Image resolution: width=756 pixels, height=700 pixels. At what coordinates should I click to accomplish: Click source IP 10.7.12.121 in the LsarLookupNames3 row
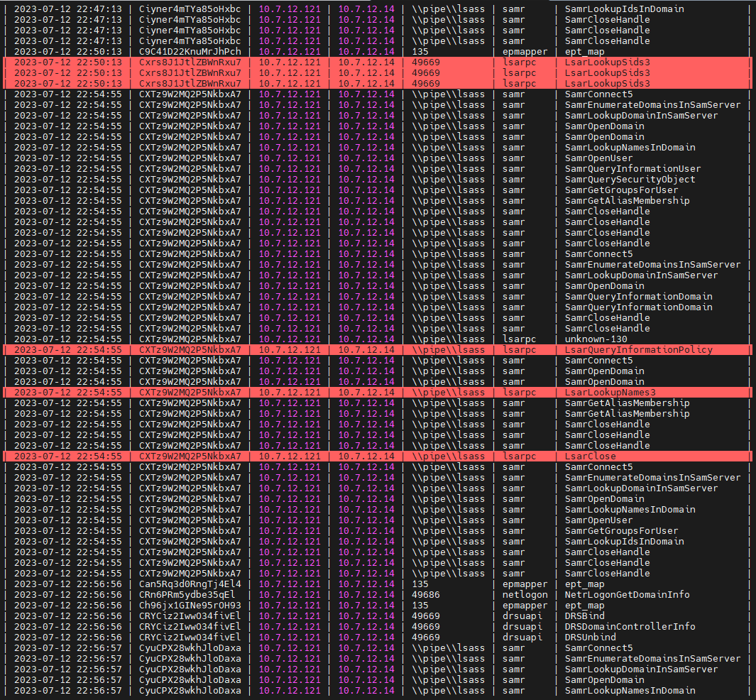290,392
